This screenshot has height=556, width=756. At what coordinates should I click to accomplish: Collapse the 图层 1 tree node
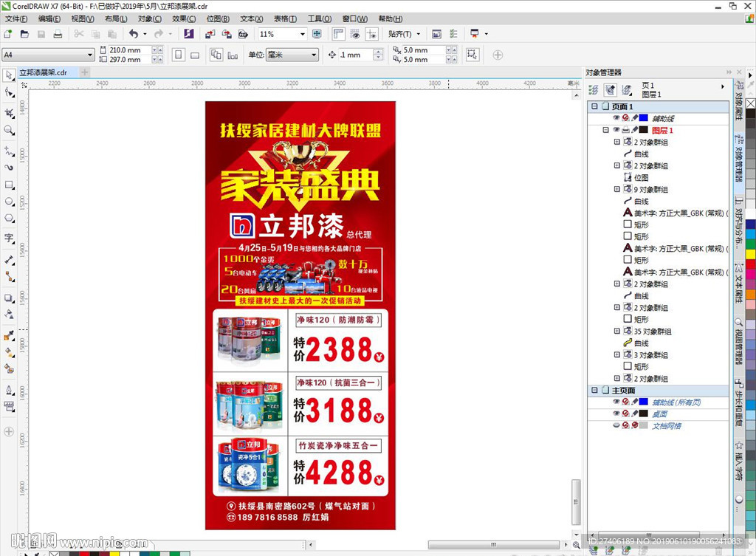[x=605, y=130]
